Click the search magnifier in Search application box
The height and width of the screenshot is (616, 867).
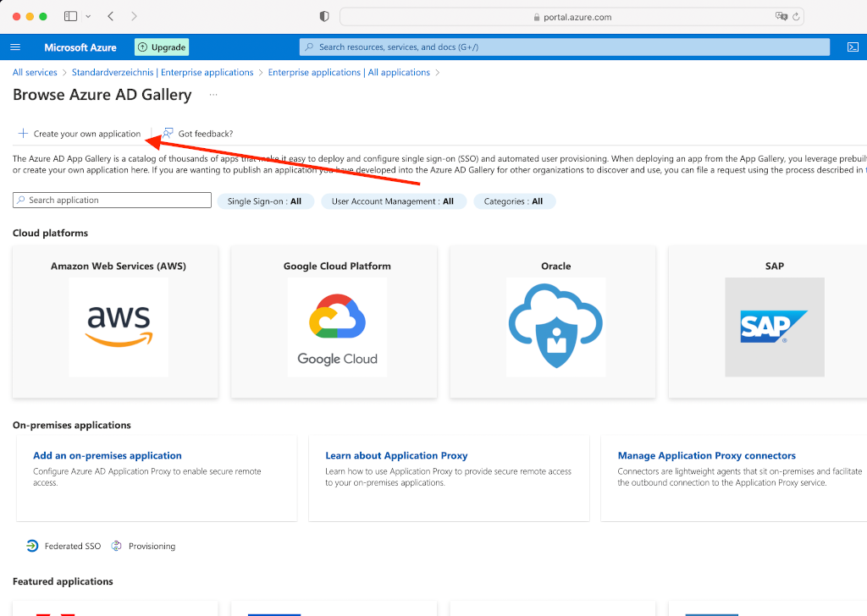pyautogui.click(x=21, y=200)
